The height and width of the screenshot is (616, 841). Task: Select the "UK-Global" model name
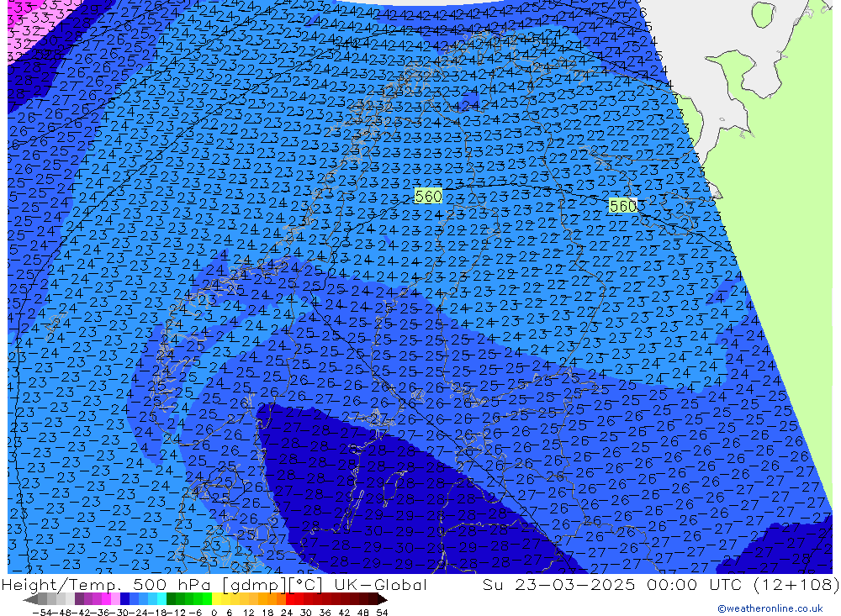(x=381, y=585)
